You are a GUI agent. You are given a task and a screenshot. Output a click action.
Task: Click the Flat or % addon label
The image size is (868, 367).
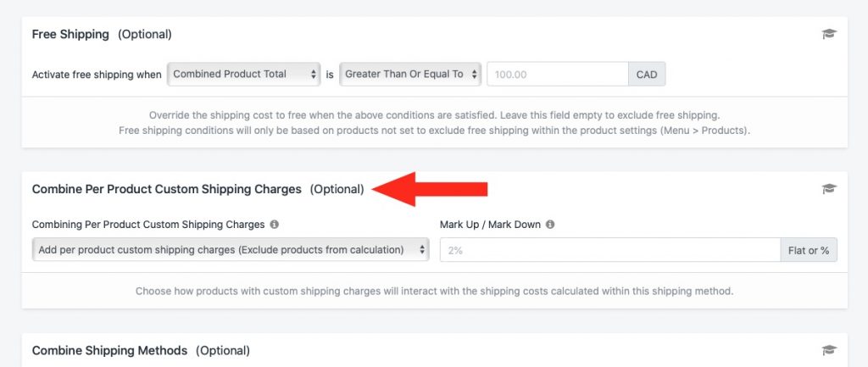tap(809, 250)
